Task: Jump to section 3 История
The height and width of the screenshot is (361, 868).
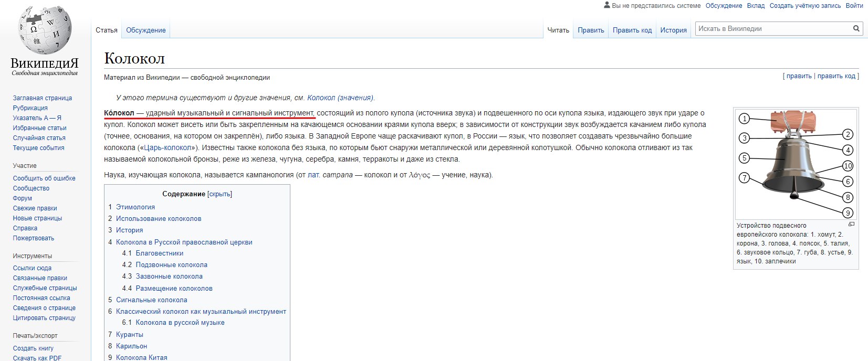Action: coord(129,230)
